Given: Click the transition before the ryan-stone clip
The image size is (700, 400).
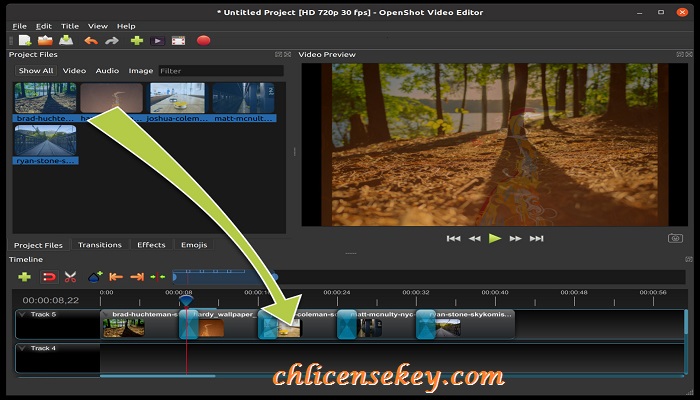Looking at the screenshot, I should [425, 325].
